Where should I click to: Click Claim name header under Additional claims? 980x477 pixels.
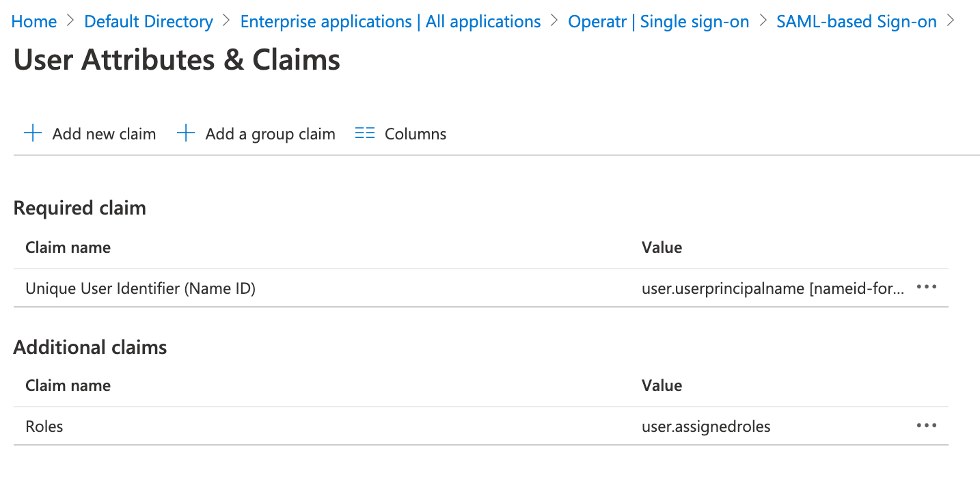click(68, 385)
